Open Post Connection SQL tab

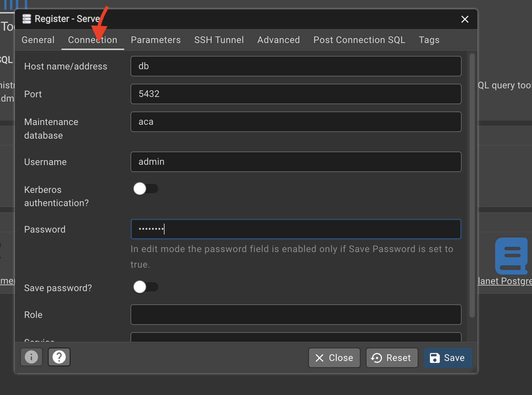pyautogui.click(x=359, y=40)
